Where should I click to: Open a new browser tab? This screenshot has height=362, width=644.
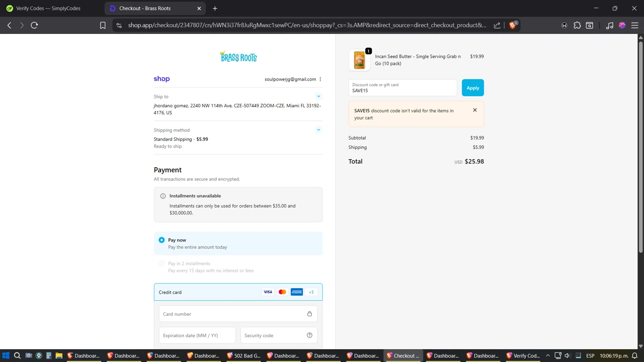[x=215, y=8]
